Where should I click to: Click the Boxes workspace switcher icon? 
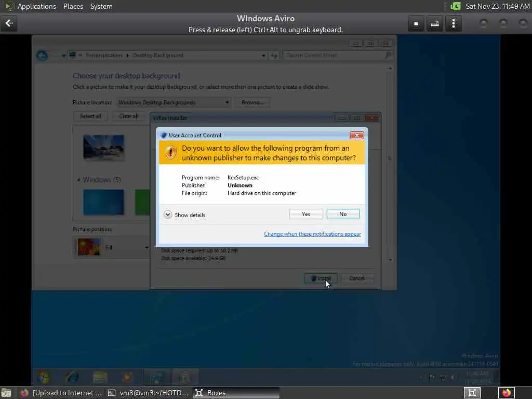(472, 393)
